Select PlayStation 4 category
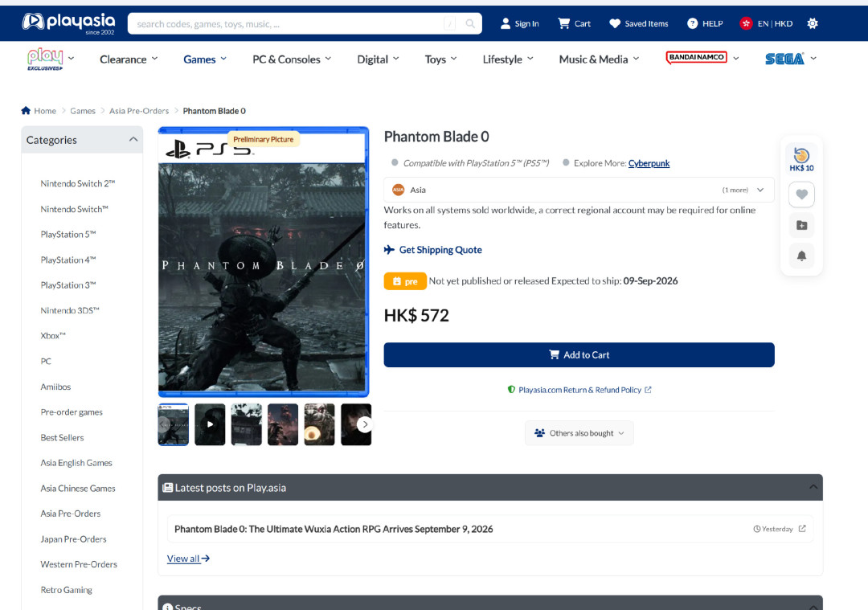The height and width of the screenshot is (610, 868). tap(68, 260)
